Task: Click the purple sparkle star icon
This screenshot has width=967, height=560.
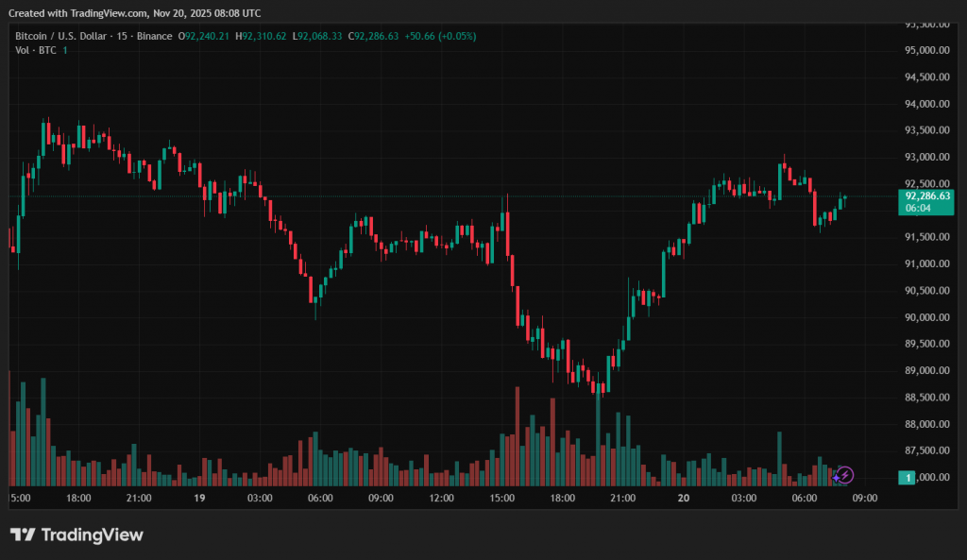Action: 835,477
